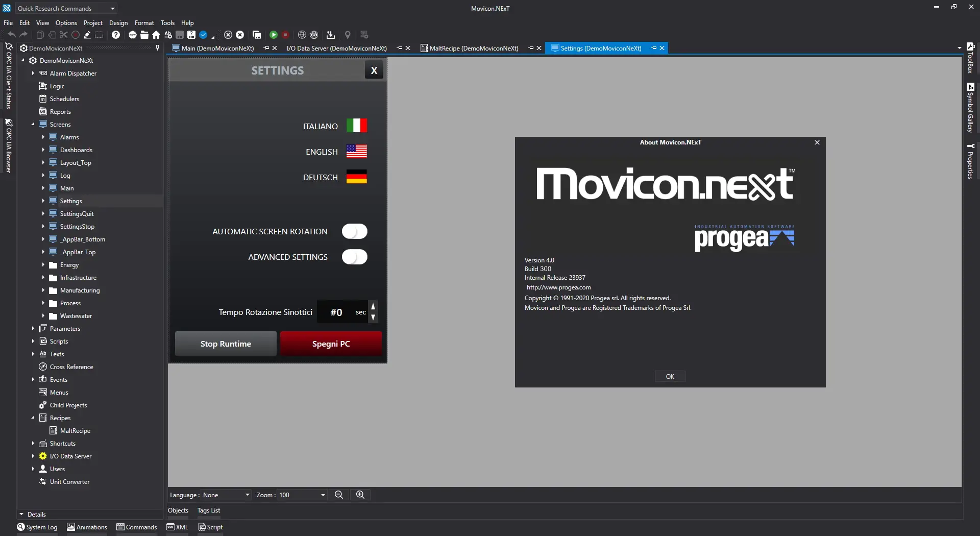Open the OPC UA Browser panel
The height and width of the screenshot is (536, 980).
(9, 146)
